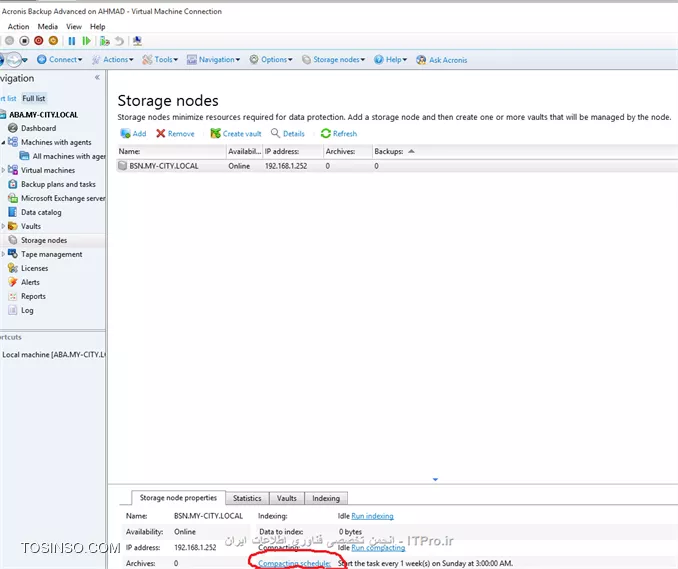
Task: Open the Acronis Help dropdown
Action: (390, 60)
